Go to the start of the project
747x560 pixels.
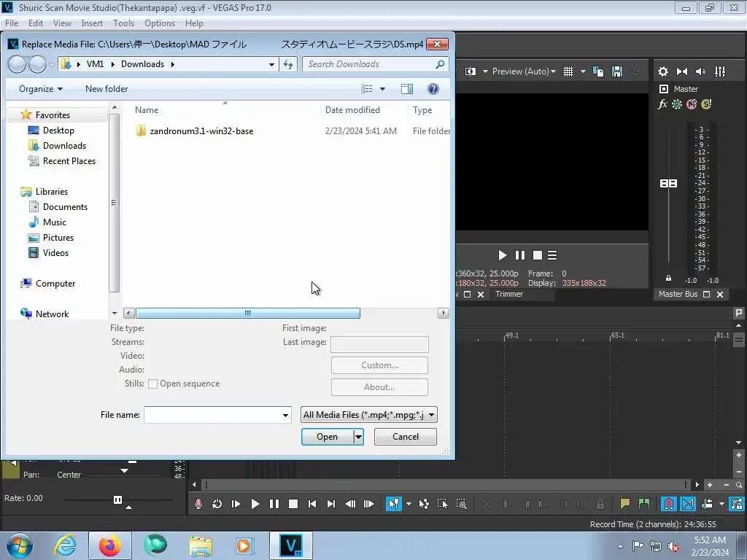[312, 504]
